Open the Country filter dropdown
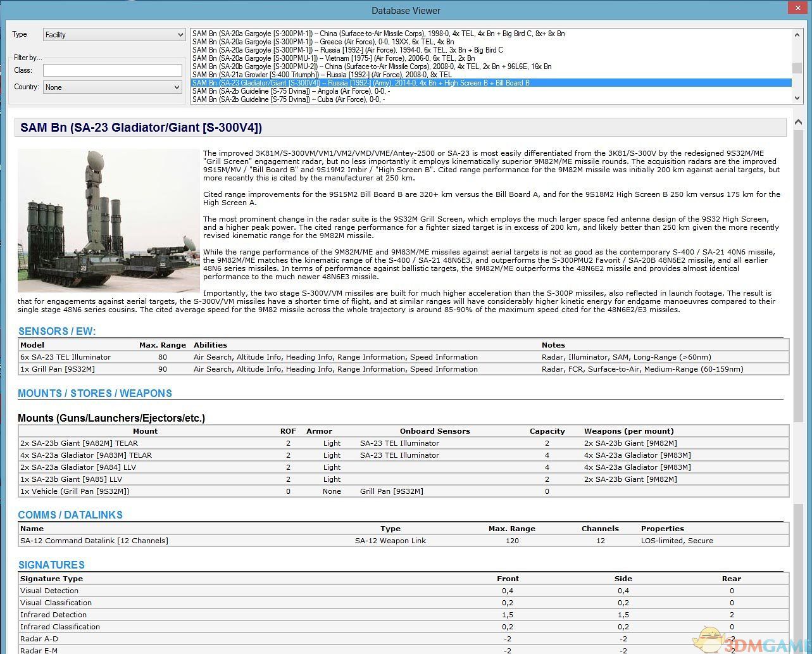Image resolution: width=812 pixels, height=654 pixels. click(113, 87)
